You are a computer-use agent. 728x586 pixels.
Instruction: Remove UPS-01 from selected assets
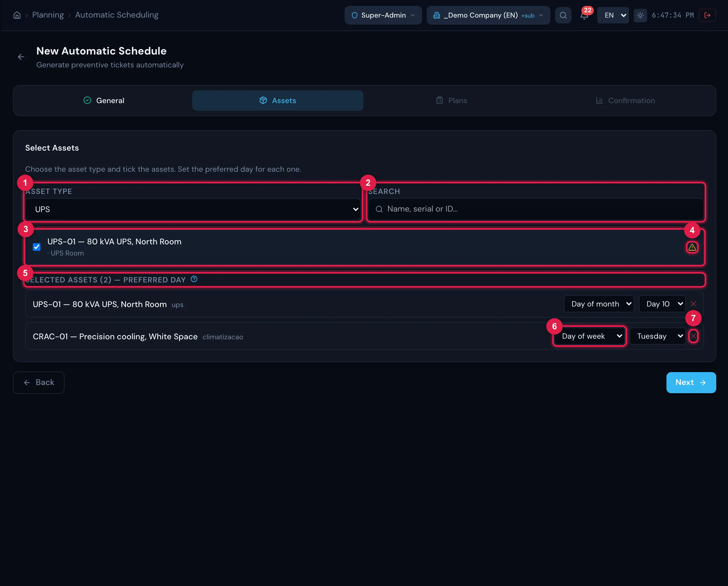693,304
